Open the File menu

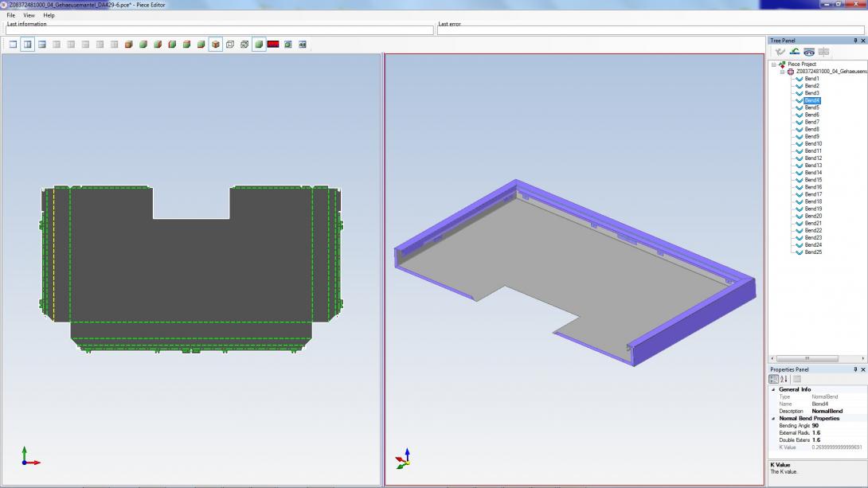click(11, 15)
